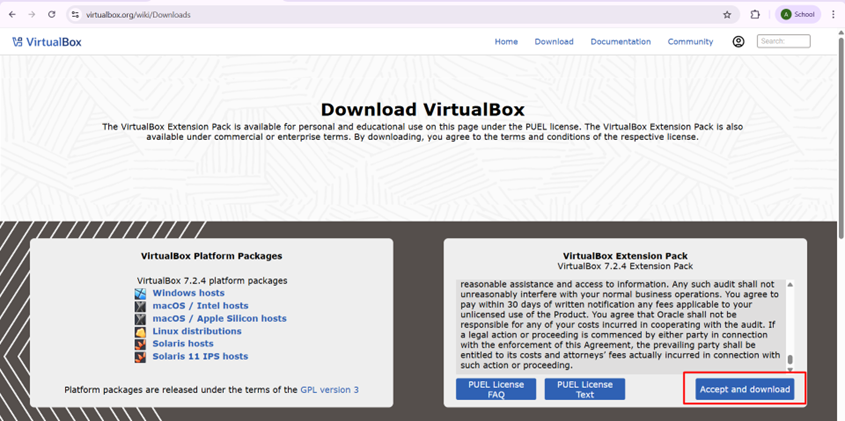The image size is (845, 421).
Task: Focus the Search input field
Action: coord(783,41)
